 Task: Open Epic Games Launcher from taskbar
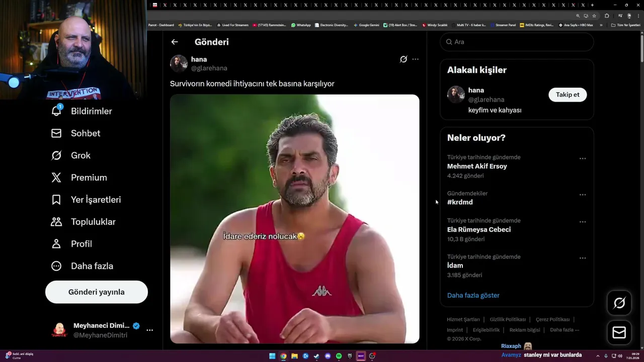pyautogui.click(x=350, y=356)
